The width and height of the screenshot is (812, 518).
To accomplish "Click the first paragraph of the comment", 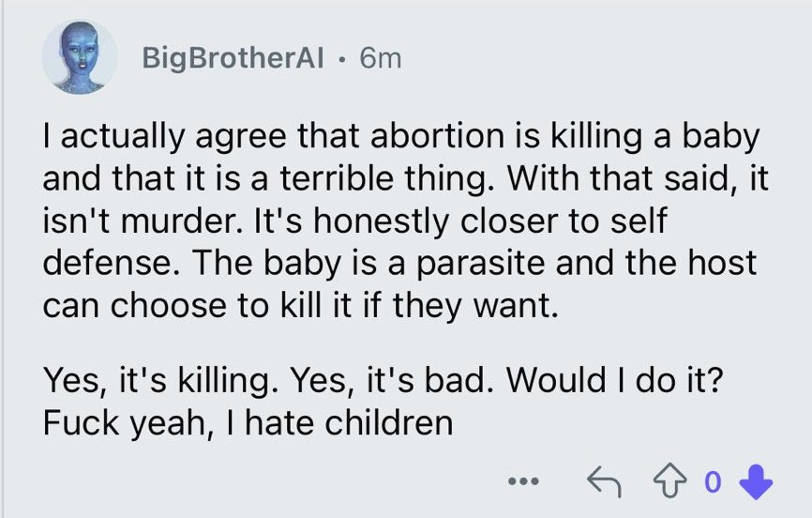I will [x=405, y=221].
